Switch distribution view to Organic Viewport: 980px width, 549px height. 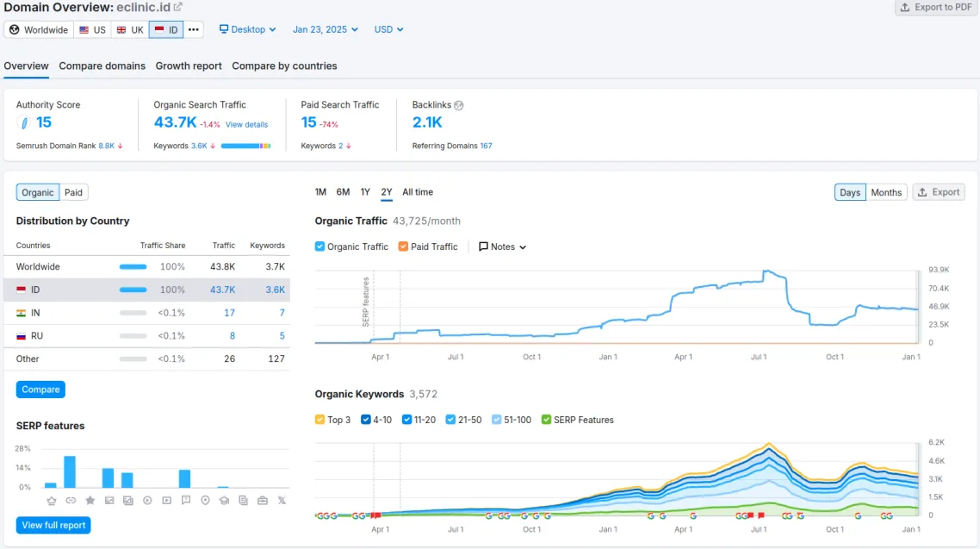[38, 192]
